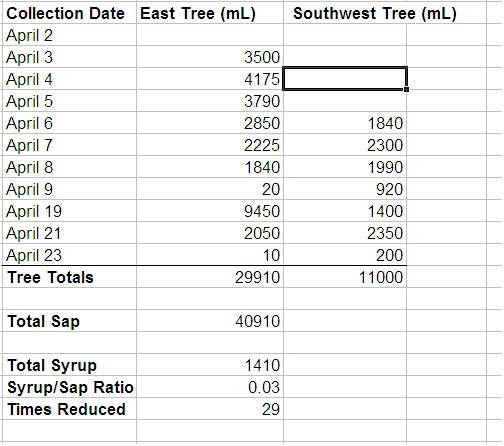Select ratio value 0.03
504x446 pixels.
tap(210, 387)
